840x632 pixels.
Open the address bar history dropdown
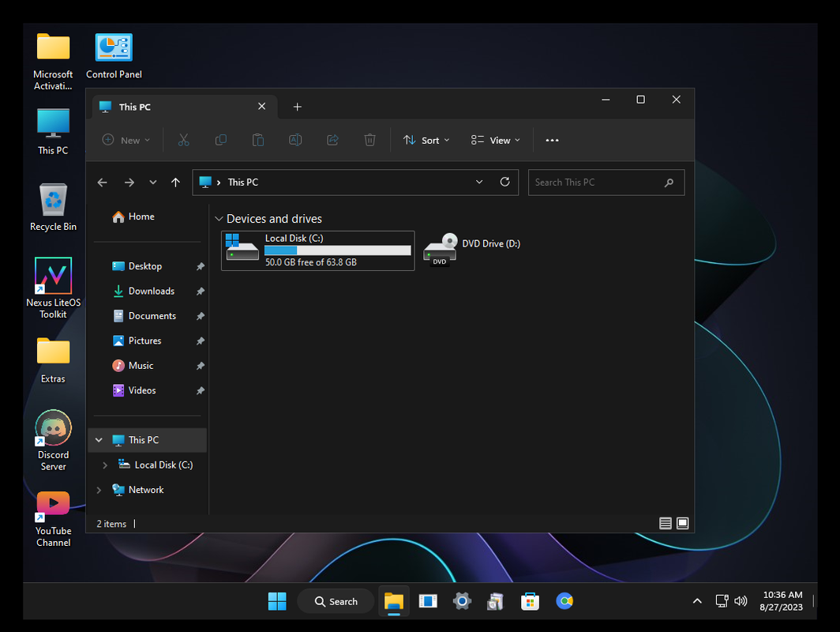tap(479, 182)
